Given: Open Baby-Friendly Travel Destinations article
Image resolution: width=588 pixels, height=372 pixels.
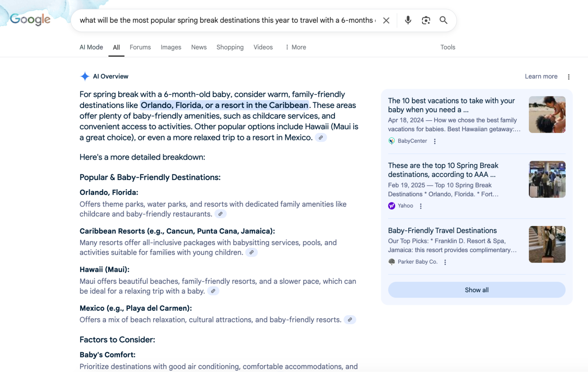Looking at the screenshot, I should point(442,230).
